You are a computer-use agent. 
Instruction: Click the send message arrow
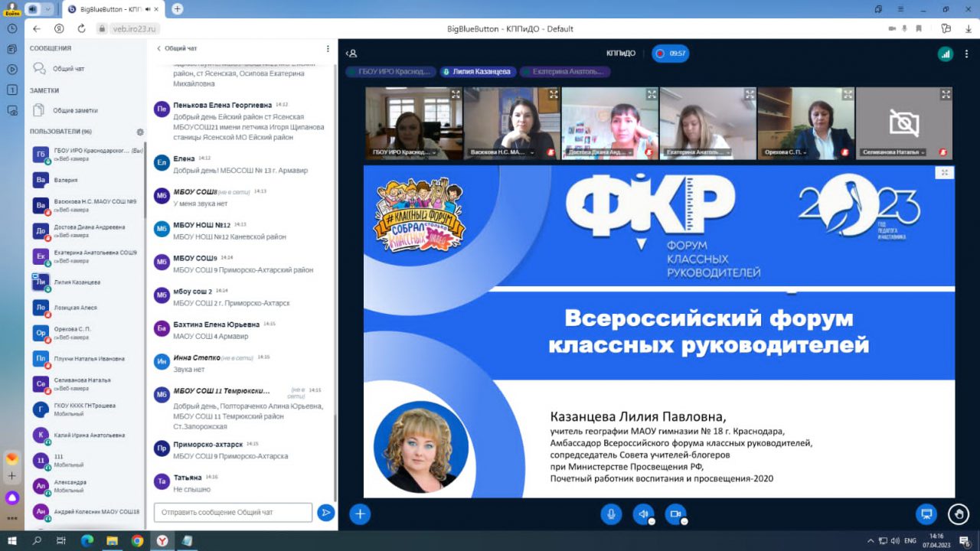point(326,513)
